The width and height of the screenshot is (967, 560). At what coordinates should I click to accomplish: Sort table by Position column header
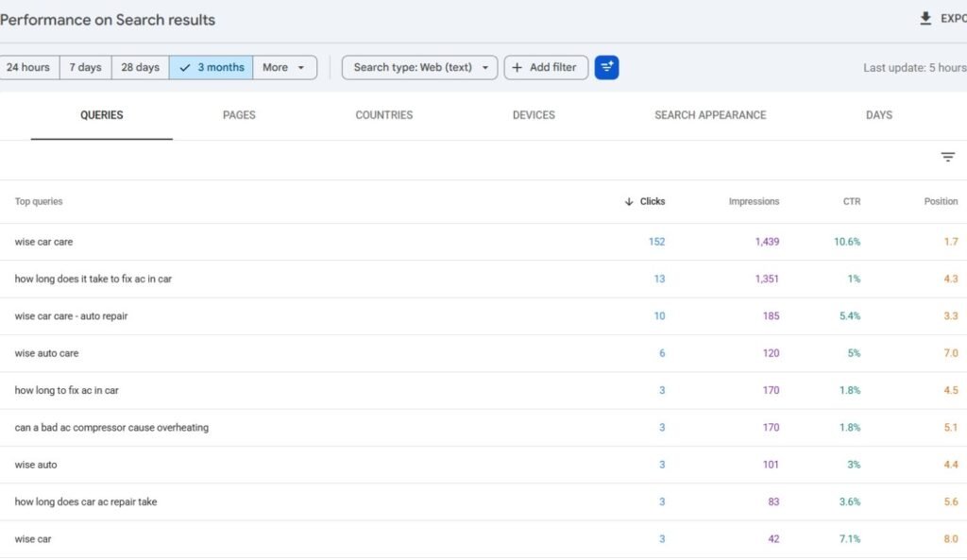pos(941,202)
